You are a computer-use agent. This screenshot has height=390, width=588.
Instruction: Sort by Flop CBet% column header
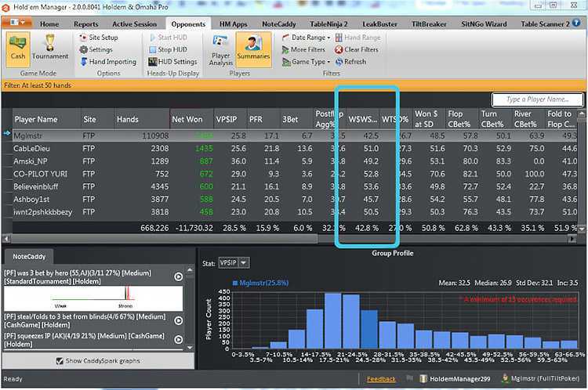point(462,119)
